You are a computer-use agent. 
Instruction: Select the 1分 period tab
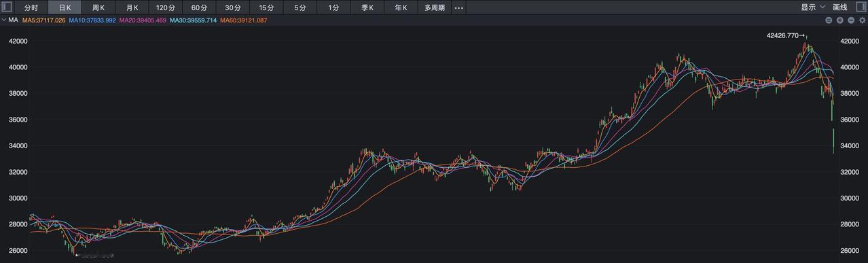333,7
